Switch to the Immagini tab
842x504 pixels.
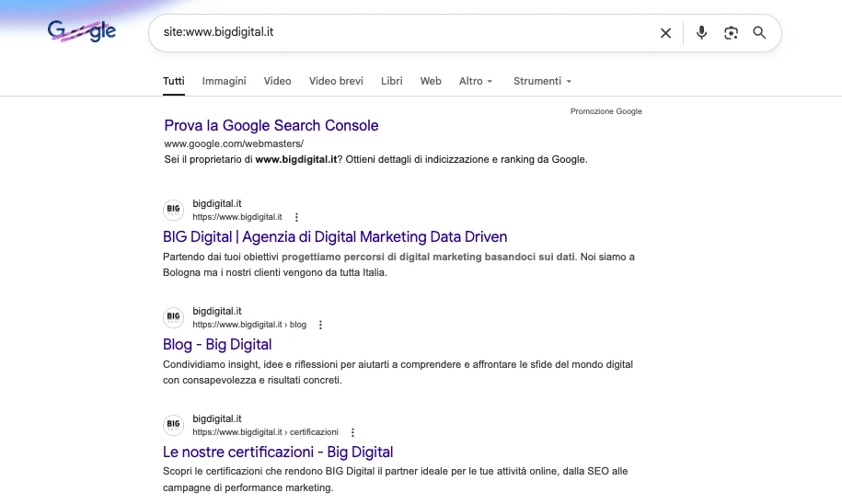click(224, 81)
